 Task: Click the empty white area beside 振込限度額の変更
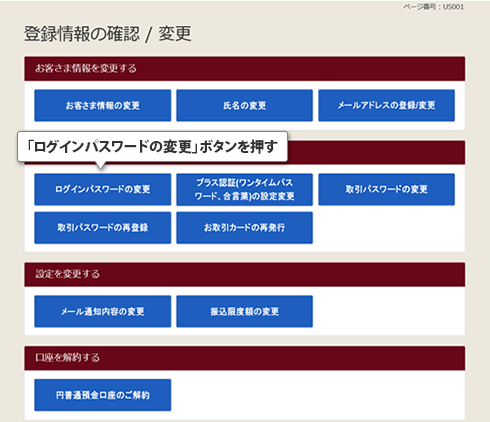[387, 311]
